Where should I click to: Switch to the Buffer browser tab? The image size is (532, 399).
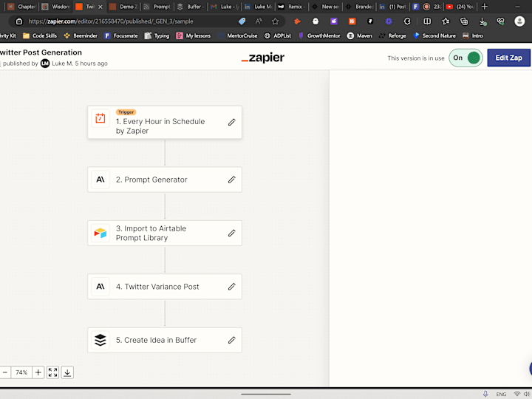pyautogui.click(x=191, y=7)
